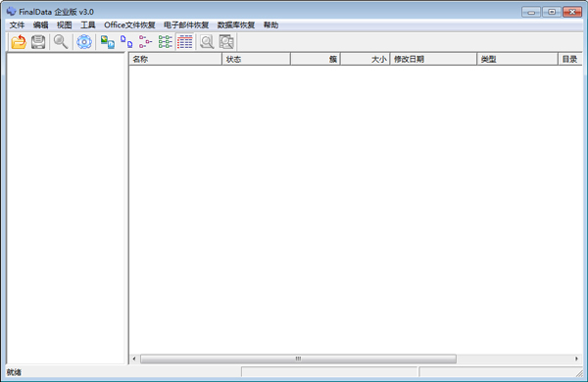This screenshot has width=588, height=382.
Task: Click the FinalData title bar app icon
Action: click(11, 11)
